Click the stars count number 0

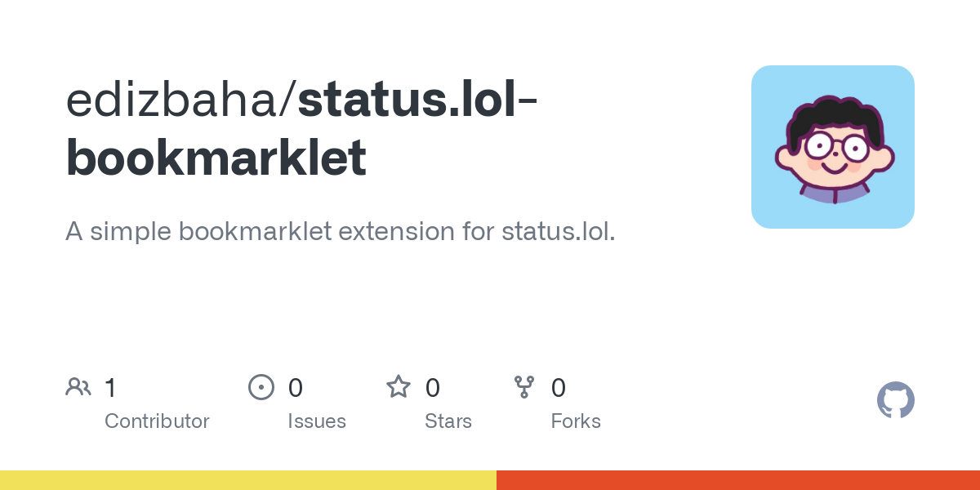tap(433, 387)
